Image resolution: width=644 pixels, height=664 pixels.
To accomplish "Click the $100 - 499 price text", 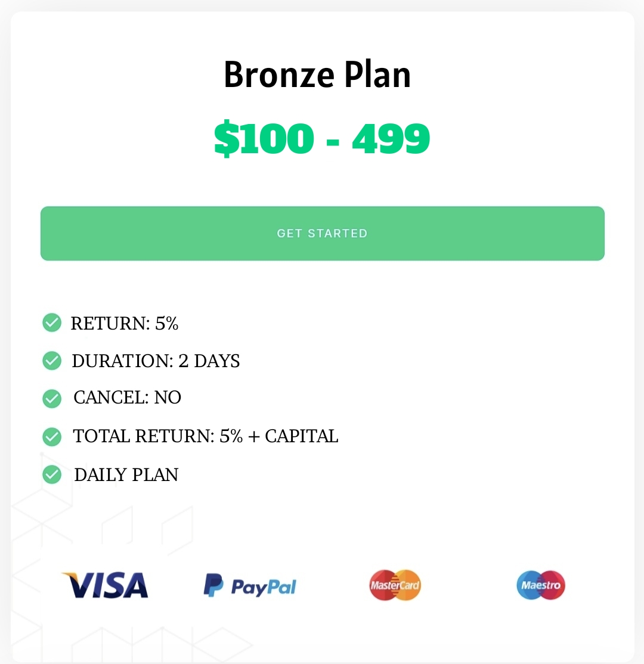I will [322, 138].
